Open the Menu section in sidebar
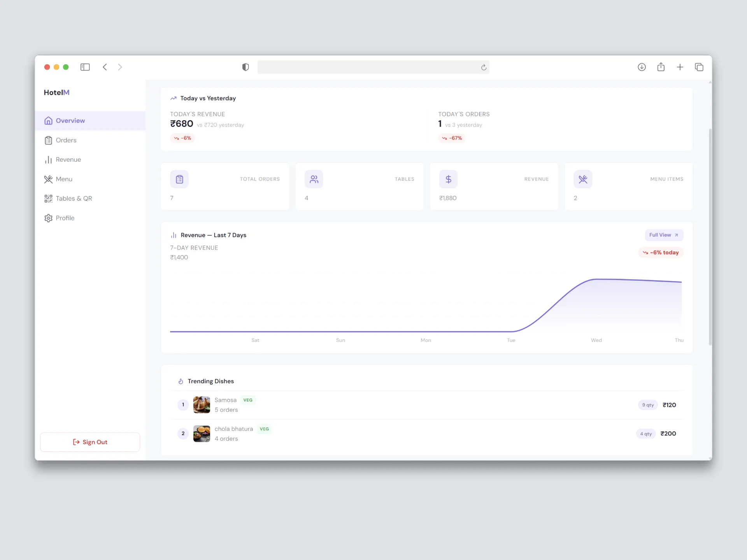Screen dimensions: 747x560 pyautogui.click(x=90, y=179)
